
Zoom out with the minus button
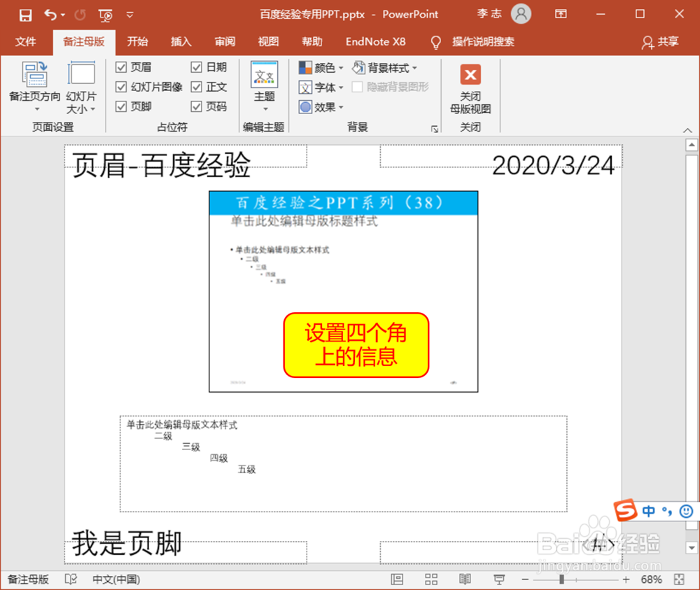[525, 580]
